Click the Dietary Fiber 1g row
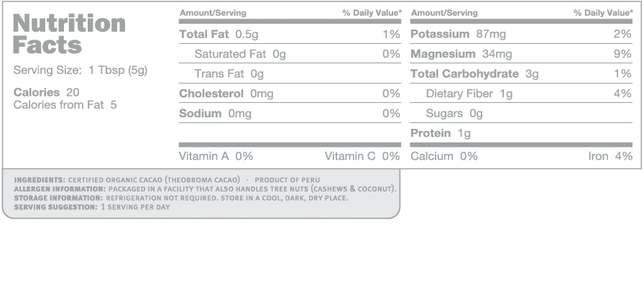This screenshot has width=644, height=285. (x=521, y=94)
